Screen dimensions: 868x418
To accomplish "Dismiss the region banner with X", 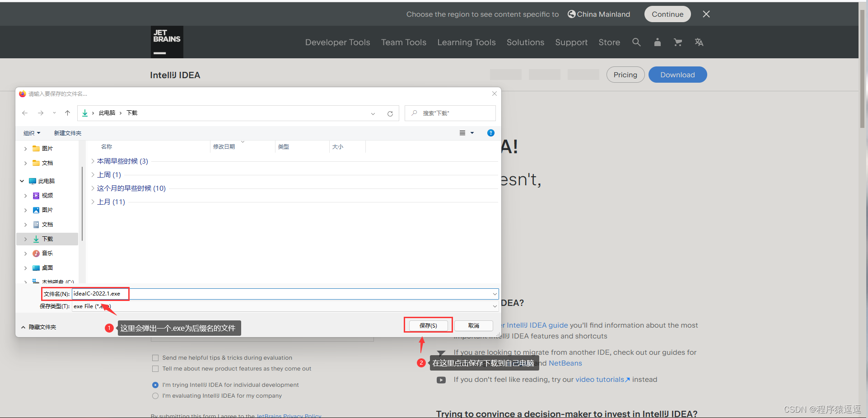I will (706, 14).
